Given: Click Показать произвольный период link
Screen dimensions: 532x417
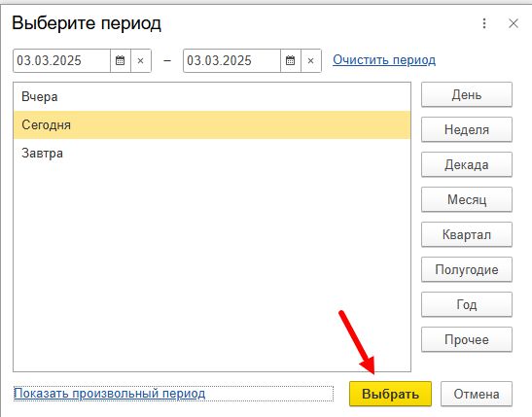Looking at the screenshot, I should 109,394.
